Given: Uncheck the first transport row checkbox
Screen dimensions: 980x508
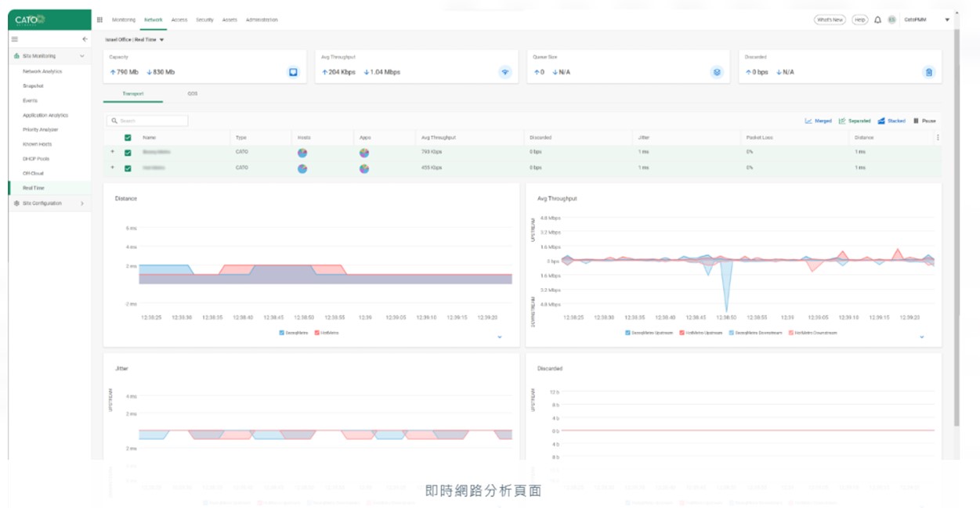Looking at the screenshot, I should click(x=128, y=153).
